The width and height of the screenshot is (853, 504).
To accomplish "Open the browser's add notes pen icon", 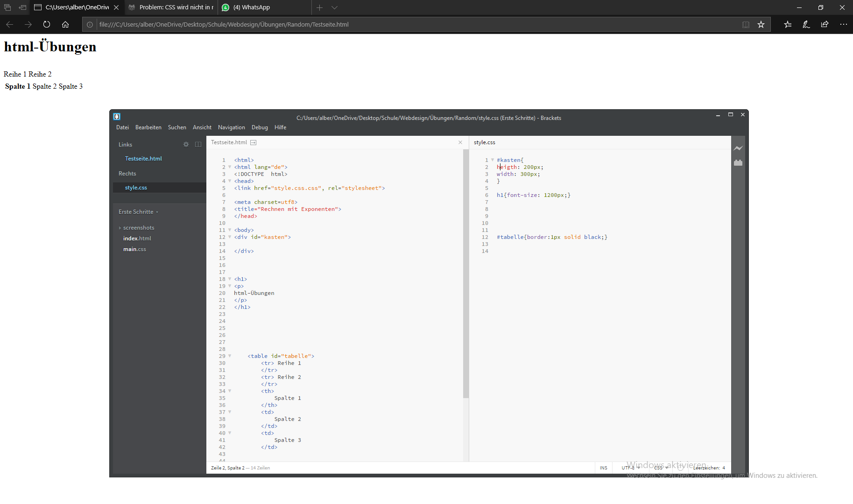I will pos(806,25).
